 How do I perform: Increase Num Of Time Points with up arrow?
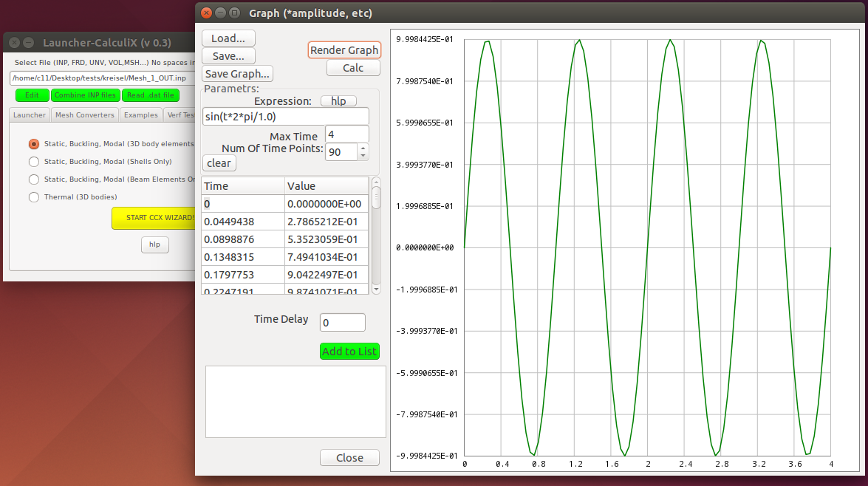[x=362, y=148]
